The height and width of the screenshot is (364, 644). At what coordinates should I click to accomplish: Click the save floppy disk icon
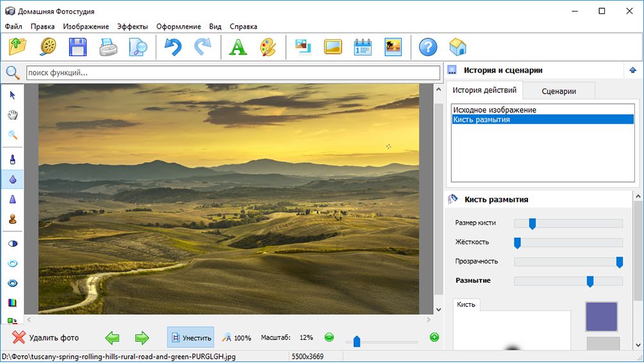78,47
